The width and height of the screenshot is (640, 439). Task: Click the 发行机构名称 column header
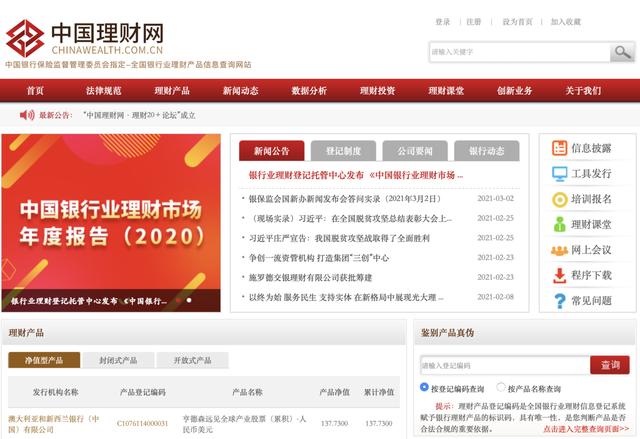pyautogui.click(x=56, y=392)
